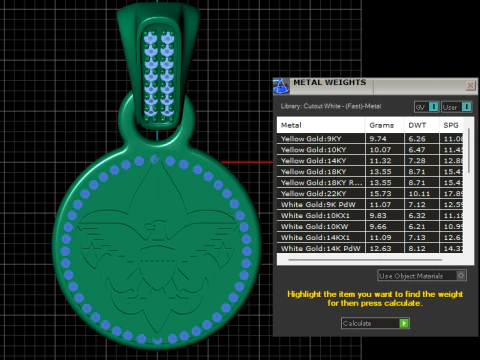Click the Library: Cutout White label

pos(331,106)
